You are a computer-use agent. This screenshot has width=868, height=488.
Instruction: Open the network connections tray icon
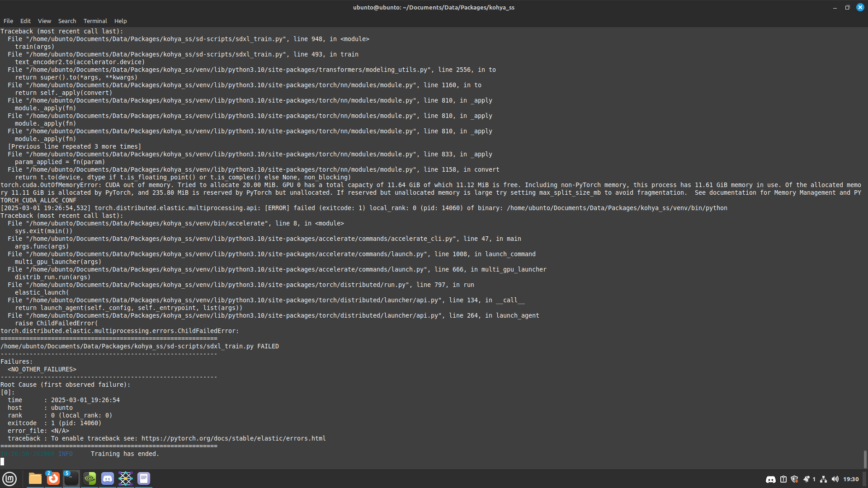(x=823, y=479)
